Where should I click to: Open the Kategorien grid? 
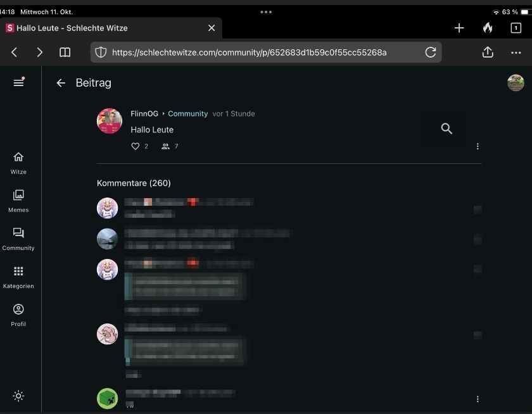click(x=18, y=277)
